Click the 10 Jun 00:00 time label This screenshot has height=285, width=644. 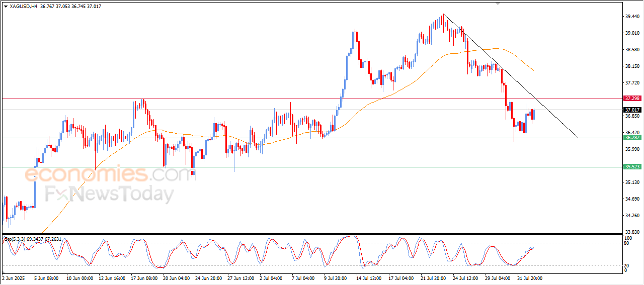click(x=80, y=277)
